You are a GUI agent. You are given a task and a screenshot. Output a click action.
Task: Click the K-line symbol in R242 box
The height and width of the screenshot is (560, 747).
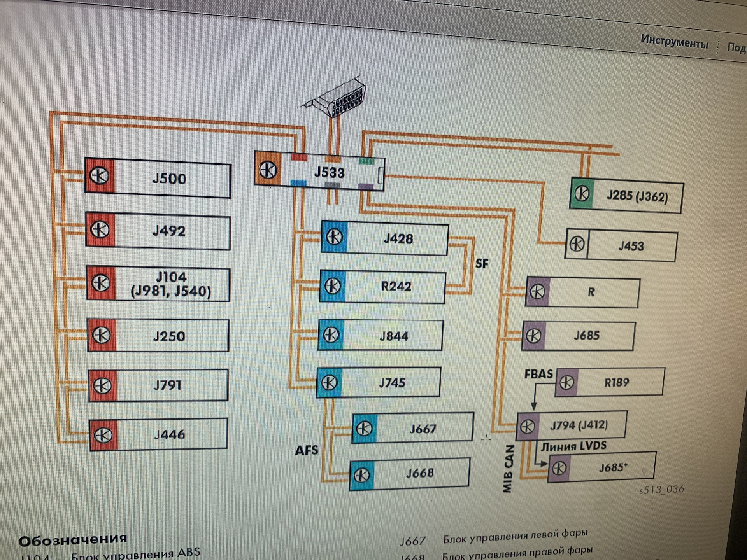pos(333,286)
